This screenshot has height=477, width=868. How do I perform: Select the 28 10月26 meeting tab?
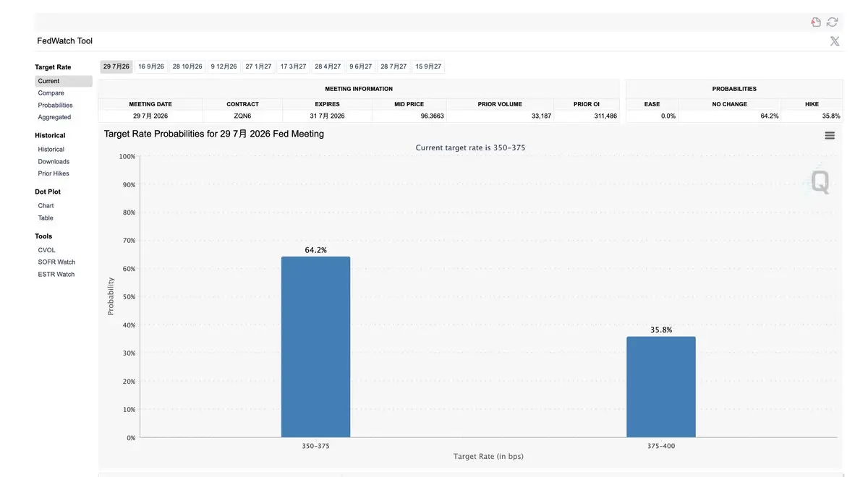pyautogui.click(x=187, y=66)
